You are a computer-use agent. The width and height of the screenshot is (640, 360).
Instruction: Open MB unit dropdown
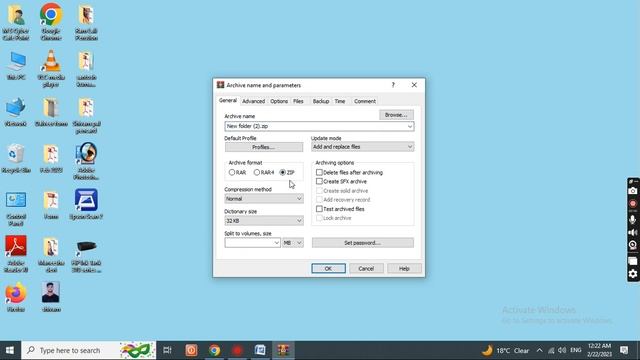[293, 243]
